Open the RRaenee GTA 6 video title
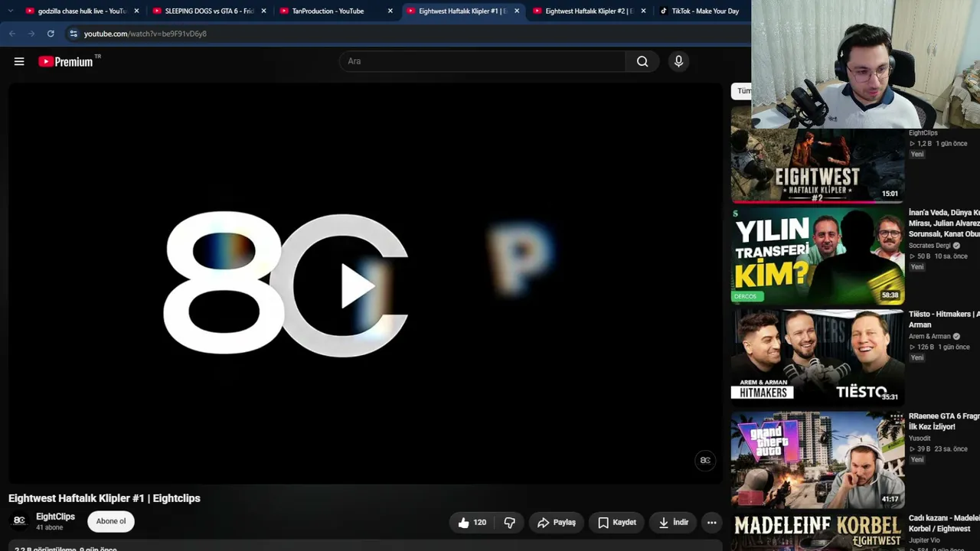Screen dimensions: 980x551 tap(944, 421)
